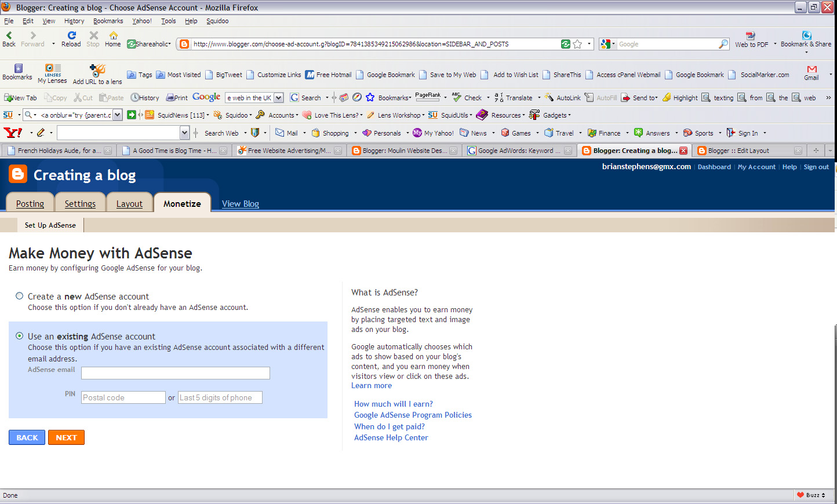
Task: Select the Create a new AdSense account option
Action: pyautogui.click(x=19, y=295)
